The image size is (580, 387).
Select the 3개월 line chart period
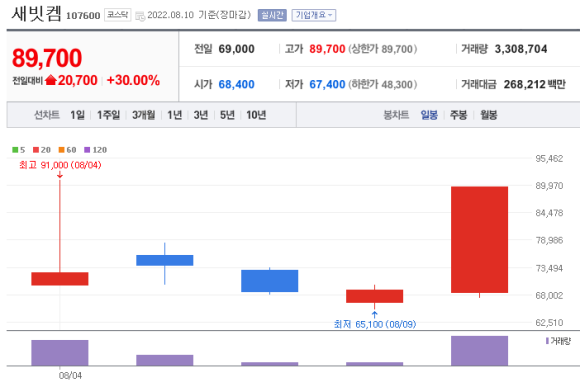tap(144, 115)
